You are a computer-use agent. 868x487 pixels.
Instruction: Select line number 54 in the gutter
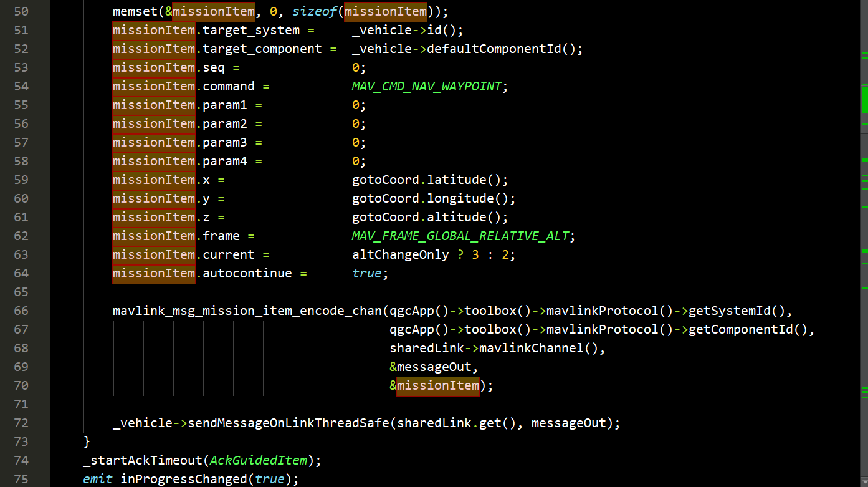pos(21,86)
